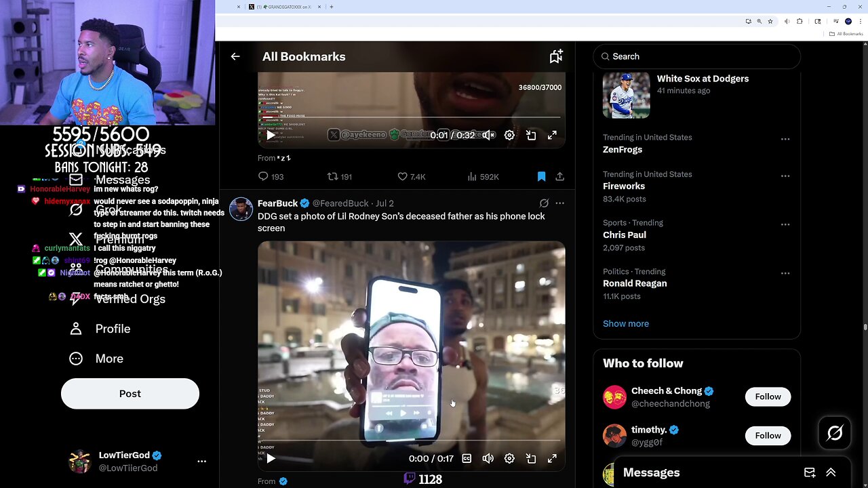Repost the post with 191 reposts
The image size is (868, 488).
tap(340, 177)
